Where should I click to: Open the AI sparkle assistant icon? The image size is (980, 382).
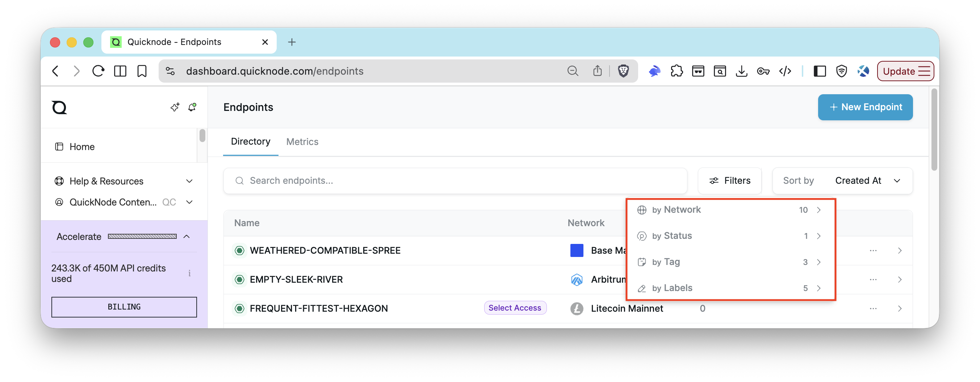click(175, 107)
